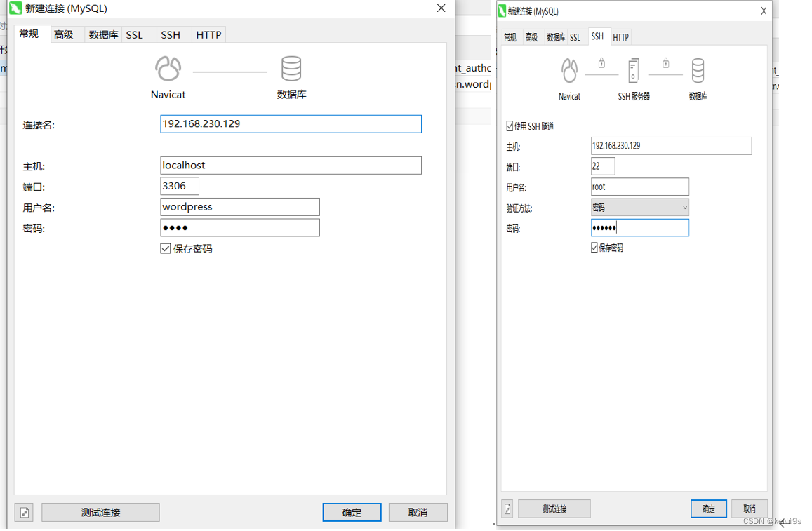The image size is (812, 531).
Task: Open the 验证方法 dropdown
Action: (x=639, y=208)
